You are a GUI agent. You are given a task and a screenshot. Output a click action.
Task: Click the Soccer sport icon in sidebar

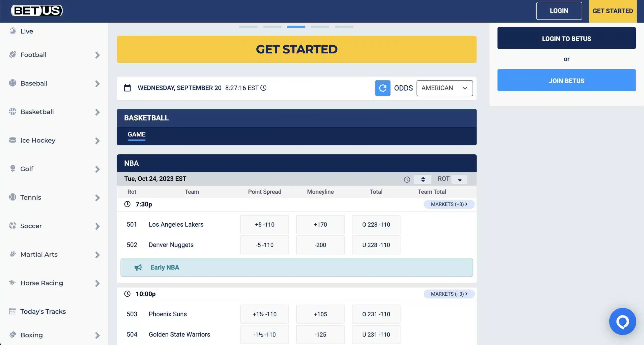pyautogui.click(x=13, y=226)
